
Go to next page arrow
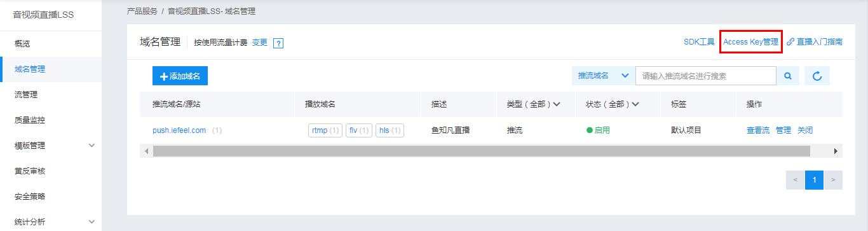(x=833, y=180)
